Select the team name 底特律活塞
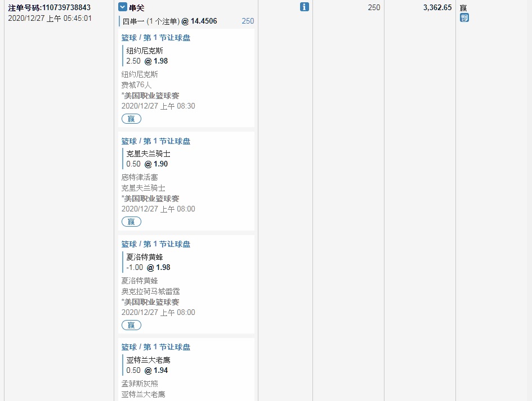This screenshot has width=532, height=401. (x=140, y=177)
